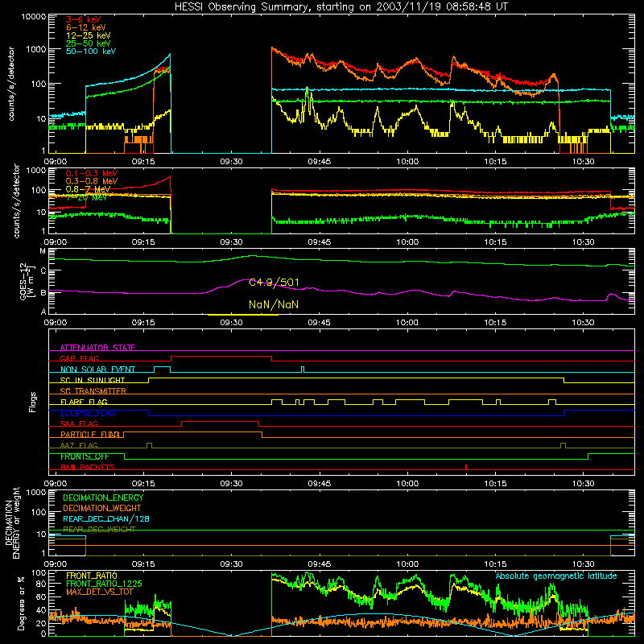Click the PARTICLE_FLAG label
Viewport: 644px width, 644px height.
coord(90,434)
